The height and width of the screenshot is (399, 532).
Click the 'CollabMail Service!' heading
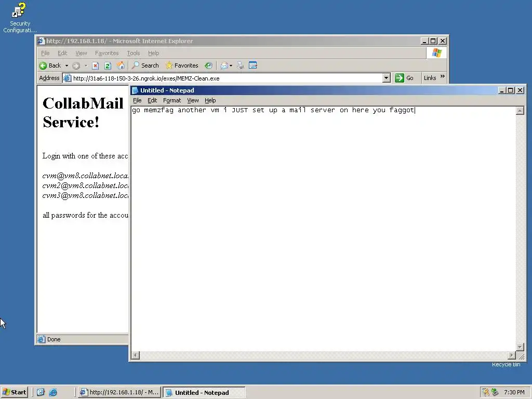83,113
